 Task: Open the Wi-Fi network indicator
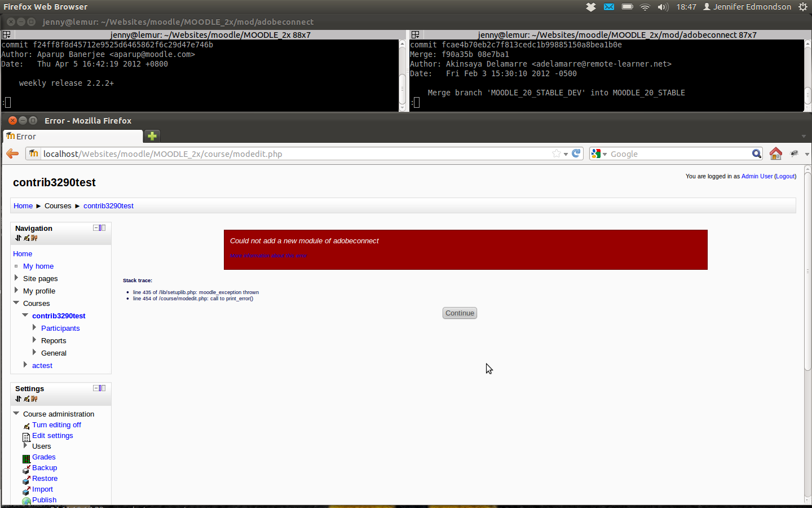point(645,7)
